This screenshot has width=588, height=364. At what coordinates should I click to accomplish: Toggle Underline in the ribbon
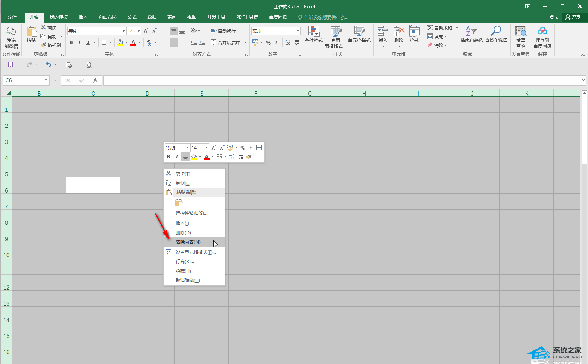pyautogui.click(x=88, y=42)
